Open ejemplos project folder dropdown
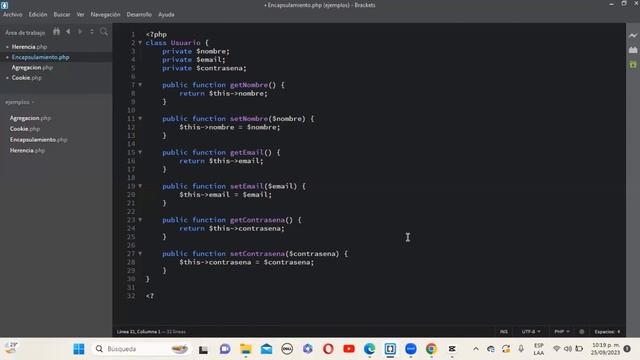Screen dimensions: 640x360 pos(20,102)
